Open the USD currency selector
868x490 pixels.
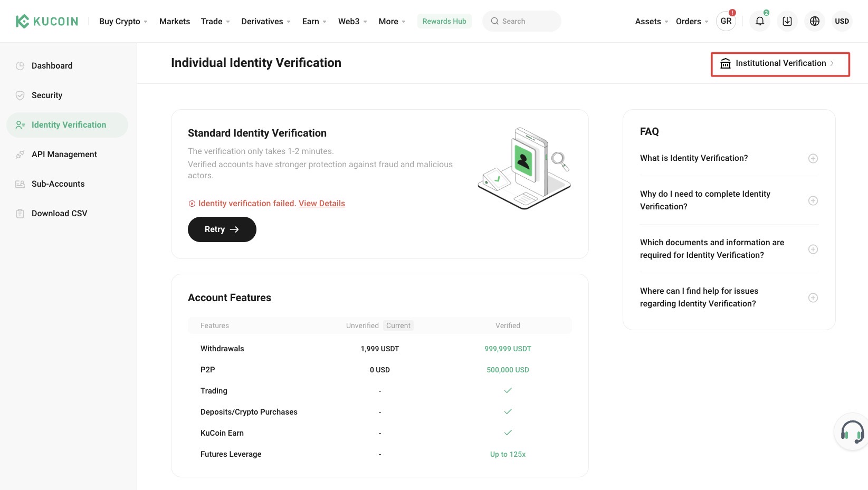click(x=842, y=21)
